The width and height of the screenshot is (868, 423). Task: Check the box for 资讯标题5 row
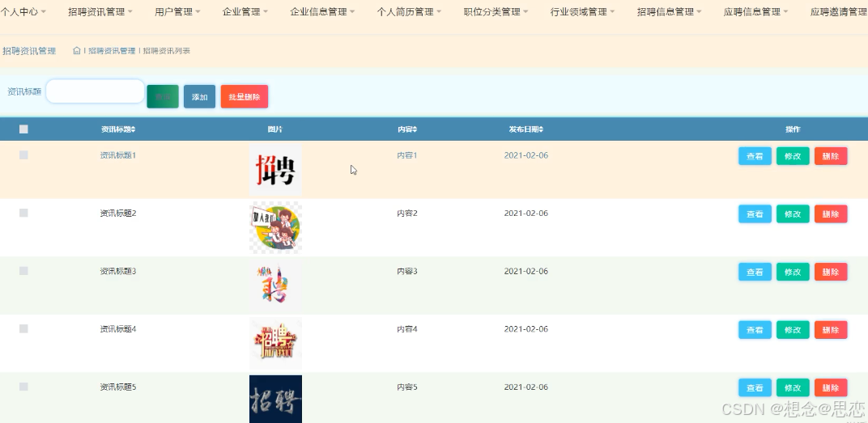(x=23, y=387)
